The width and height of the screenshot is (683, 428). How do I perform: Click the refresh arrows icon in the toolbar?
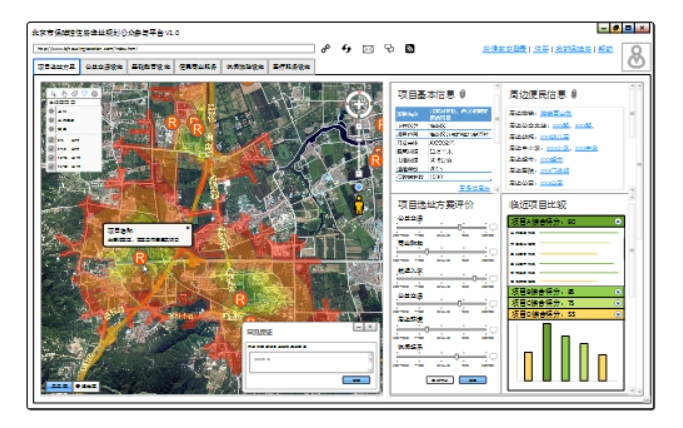tap(346, 48)
